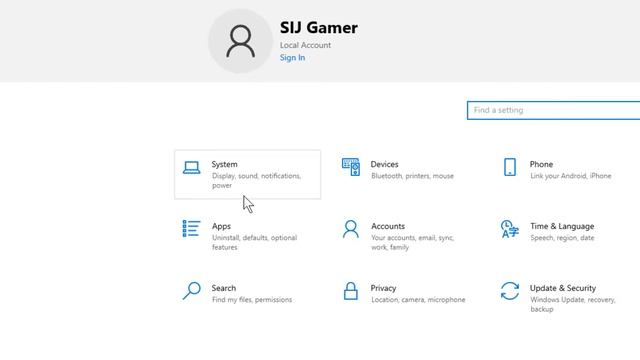Click 'Find my files, permissions' description
The height and width of the screenshot is (360, 640).
coord(252,300)
